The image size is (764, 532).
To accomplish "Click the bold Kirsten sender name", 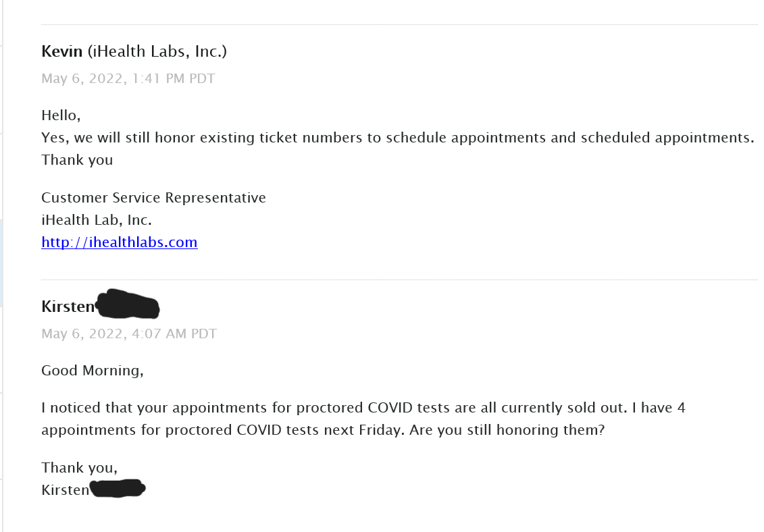I will 68,307.
